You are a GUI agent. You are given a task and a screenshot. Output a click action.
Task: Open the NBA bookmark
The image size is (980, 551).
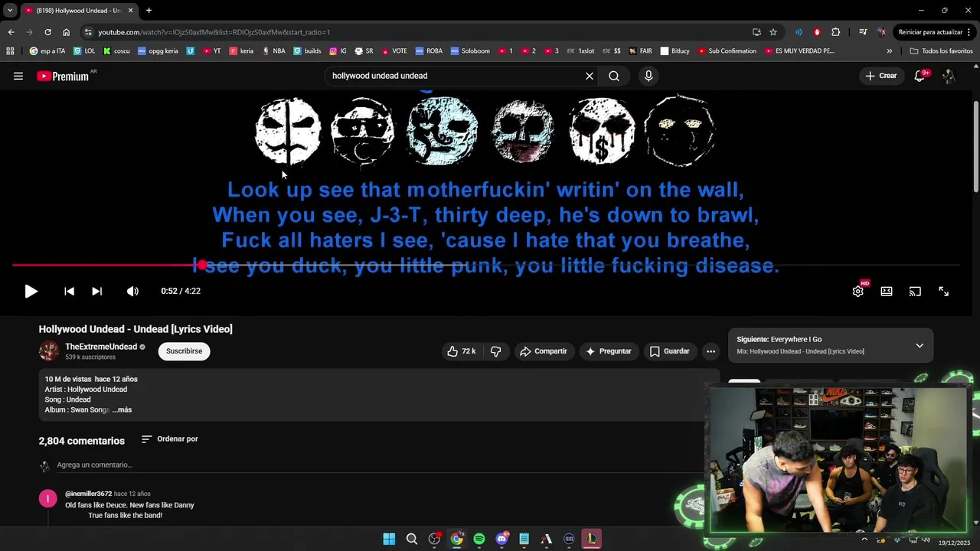[273, 51]
